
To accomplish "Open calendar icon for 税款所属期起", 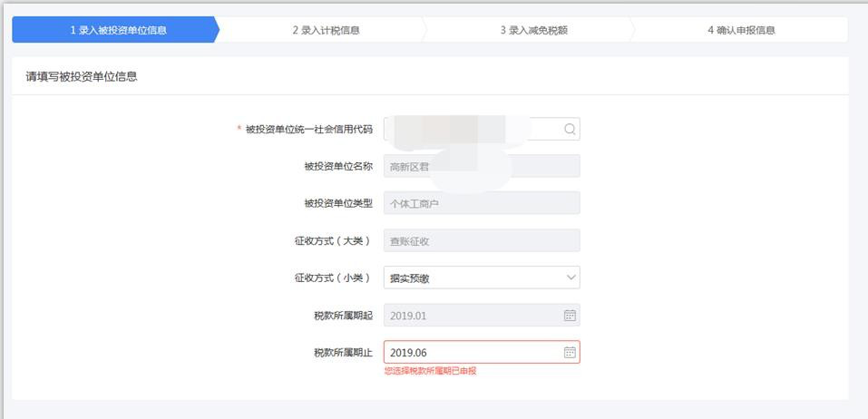I will pos(570,316).
